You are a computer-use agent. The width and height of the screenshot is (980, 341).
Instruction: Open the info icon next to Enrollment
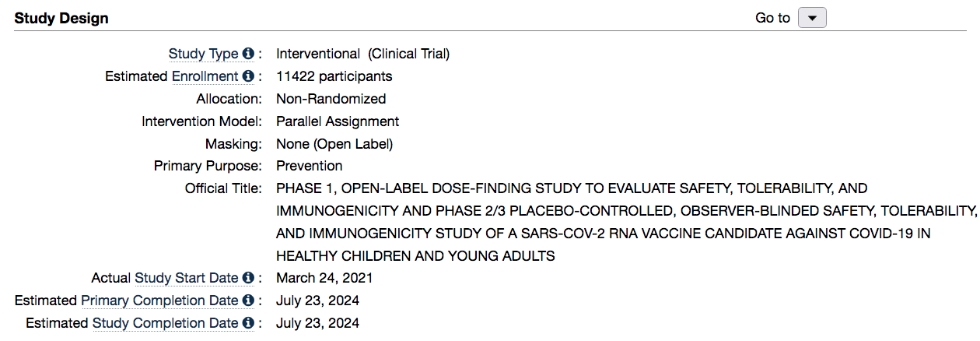tap(248, 76)
